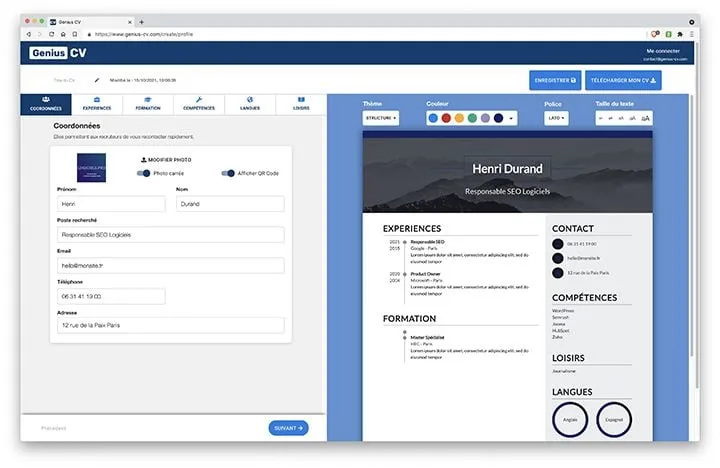This screenshot has height=468, width=720.
Task: Pick the blue color swatch
Action: (x=433, y=118)
